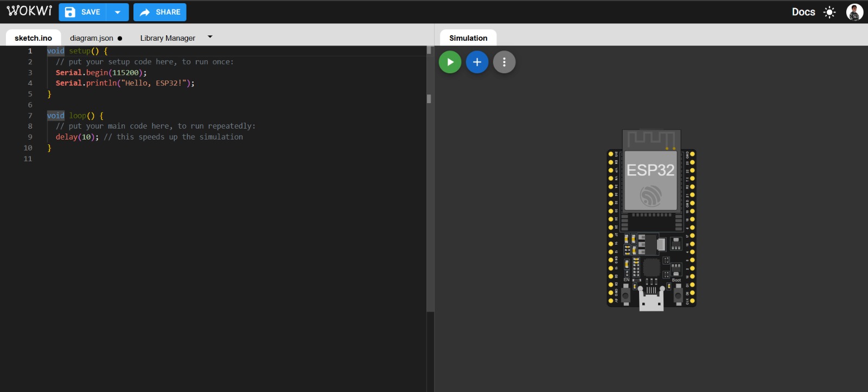Expand the file tabs dropdown arrow
Viewport: 868px width, 392px height.
(x=210, y=37)
